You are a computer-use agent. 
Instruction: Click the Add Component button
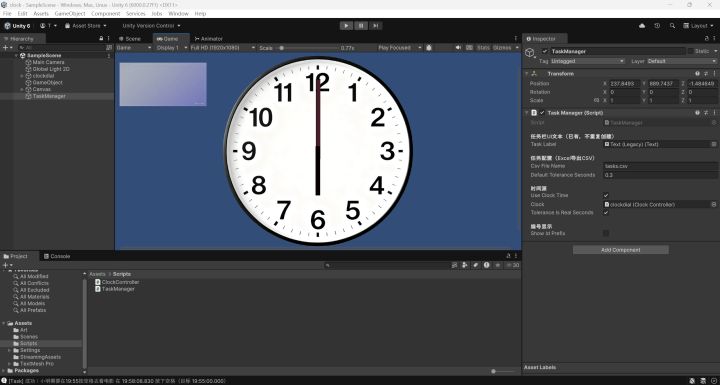[621, 250]
